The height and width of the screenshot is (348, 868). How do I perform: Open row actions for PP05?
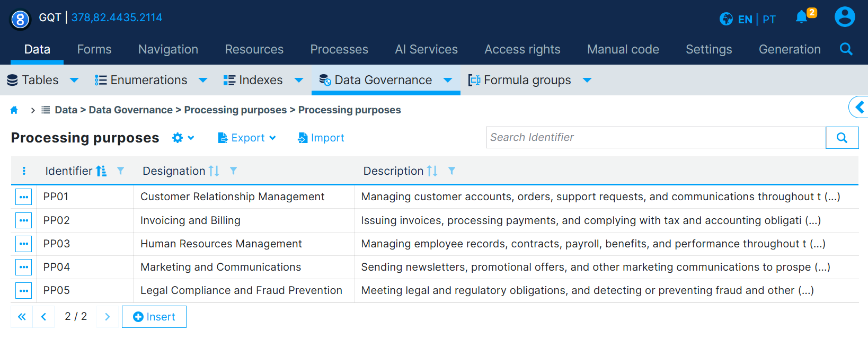point(24,290)
